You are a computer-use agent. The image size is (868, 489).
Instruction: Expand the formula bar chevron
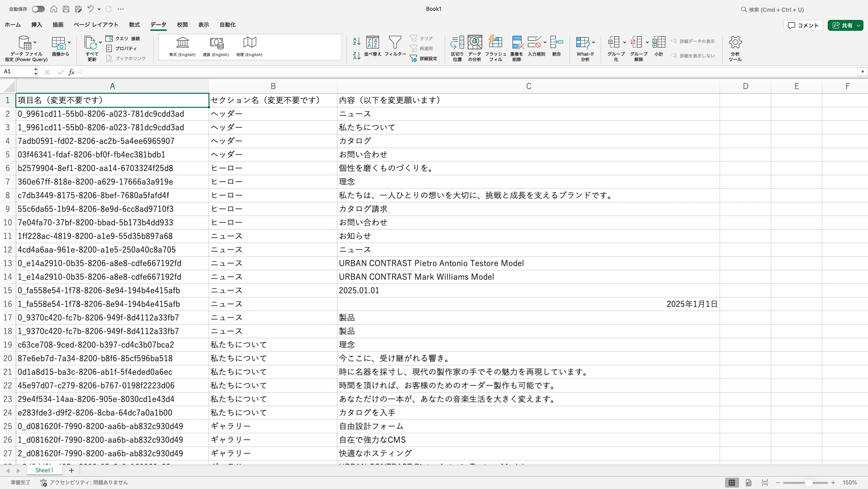(x=863, y=72)
